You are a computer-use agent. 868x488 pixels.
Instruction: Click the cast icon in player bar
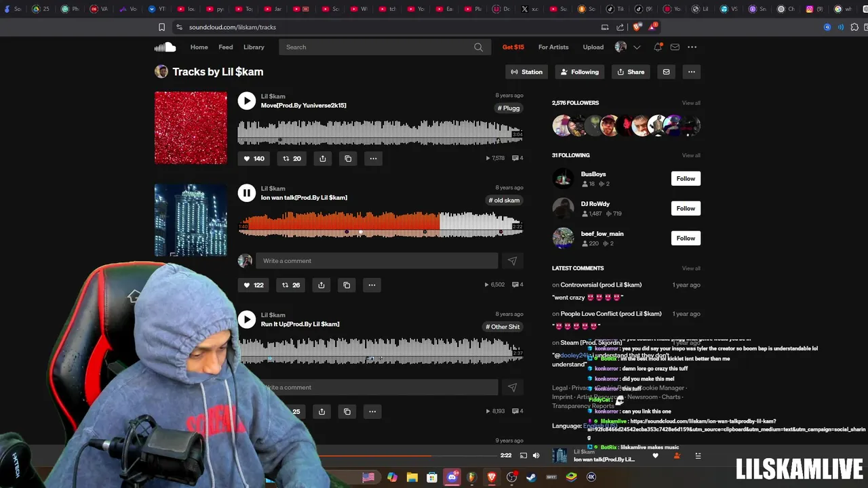click(523, 455)
